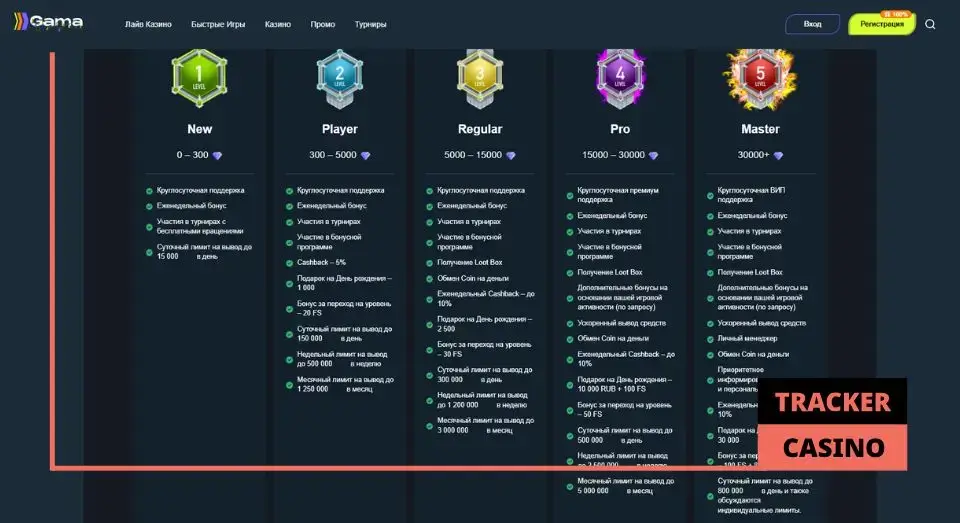Viewport: 960px width, 523px height.
Task: Click the checkmark beside Личный менеджер
Action: pyautogui.click(x=710, y=339)
